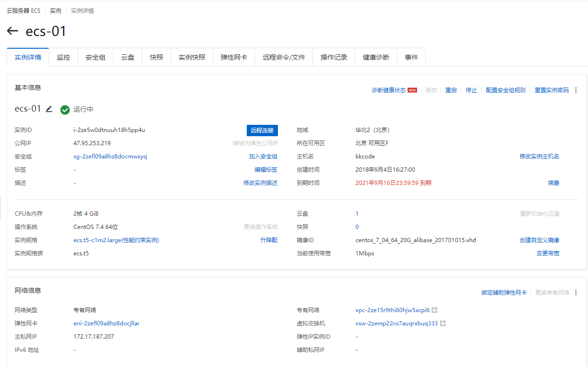Open the 操作记录 tab

click(x=334, y=57)
